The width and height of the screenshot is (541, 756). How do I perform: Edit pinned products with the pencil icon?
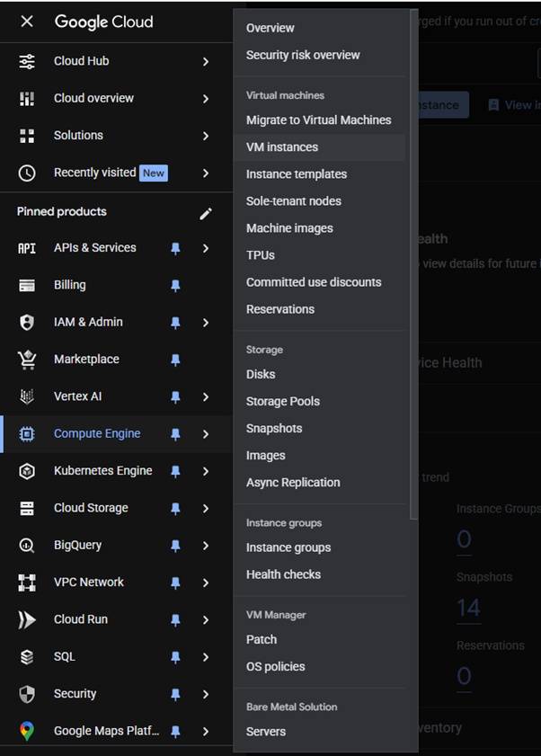(206, 214)
